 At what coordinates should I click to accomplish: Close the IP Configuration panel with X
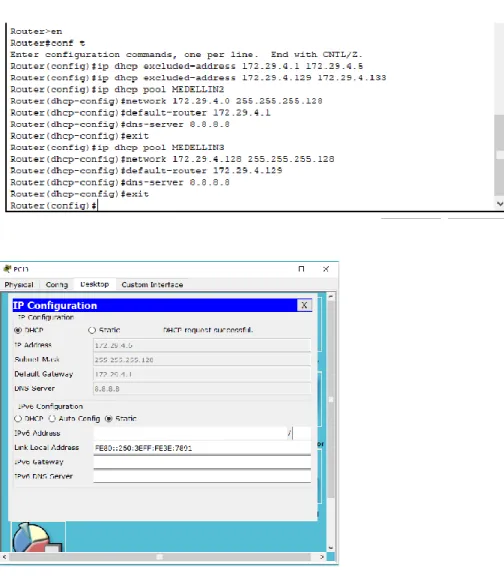304,305
